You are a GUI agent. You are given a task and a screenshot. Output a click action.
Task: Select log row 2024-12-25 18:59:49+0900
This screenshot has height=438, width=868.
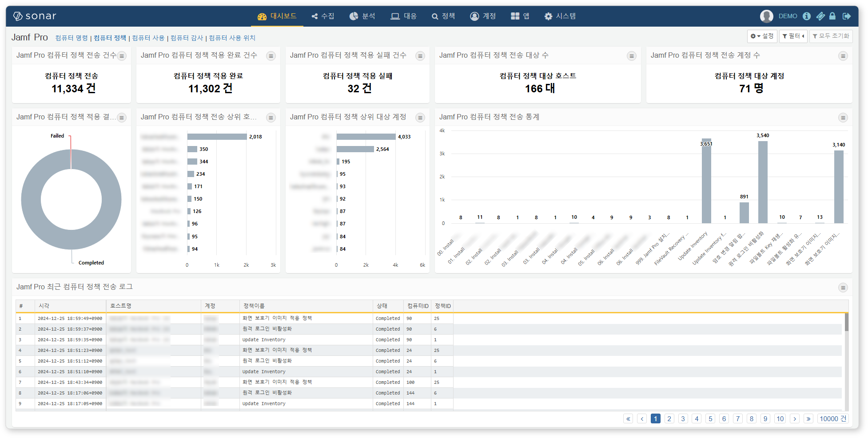(x=429, y=319)
